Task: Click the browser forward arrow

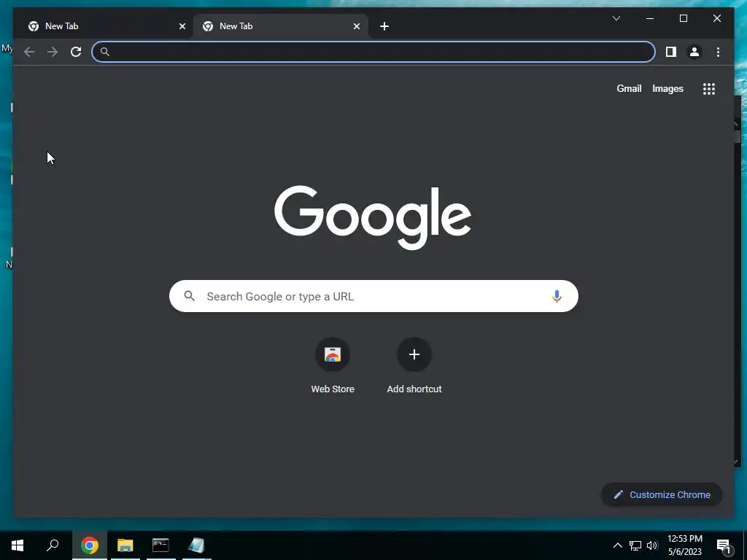Action: point(53,52)
